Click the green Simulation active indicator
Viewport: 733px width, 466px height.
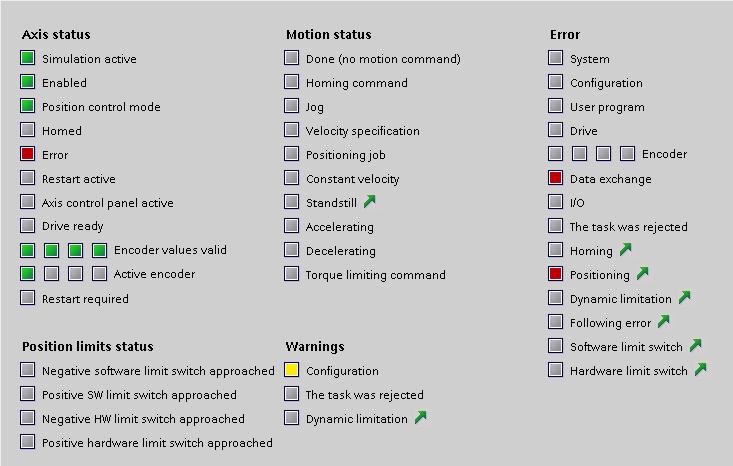coord(28,58)
